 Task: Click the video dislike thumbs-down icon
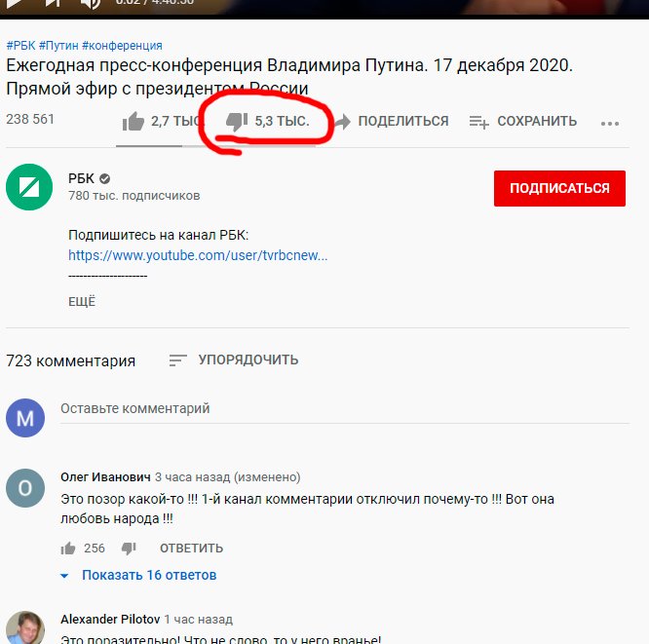237,122
